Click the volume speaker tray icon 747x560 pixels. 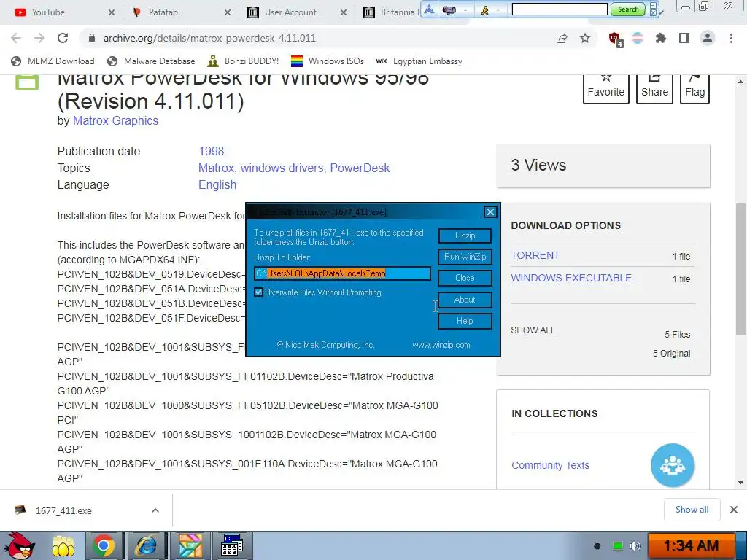(635, 546)
